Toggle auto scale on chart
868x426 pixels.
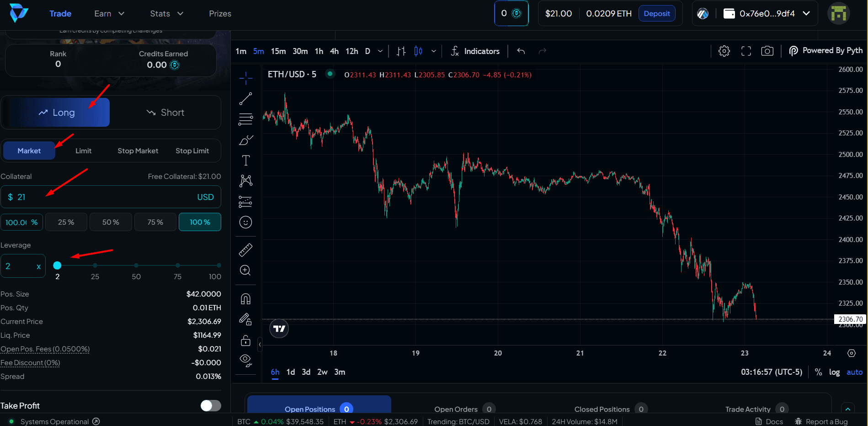click(854, 372)
